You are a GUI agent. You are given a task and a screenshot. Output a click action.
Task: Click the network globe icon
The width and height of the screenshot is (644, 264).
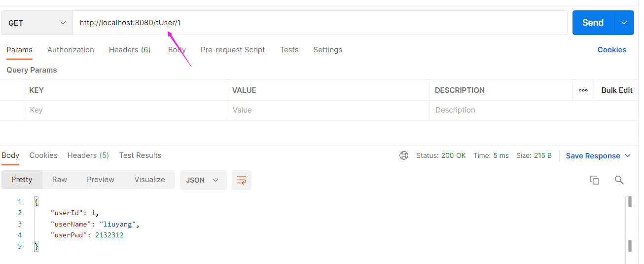click(404, 155)
